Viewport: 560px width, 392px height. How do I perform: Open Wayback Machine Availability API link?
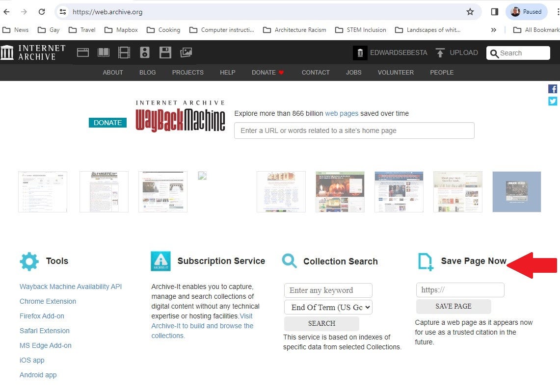(71, 287)
